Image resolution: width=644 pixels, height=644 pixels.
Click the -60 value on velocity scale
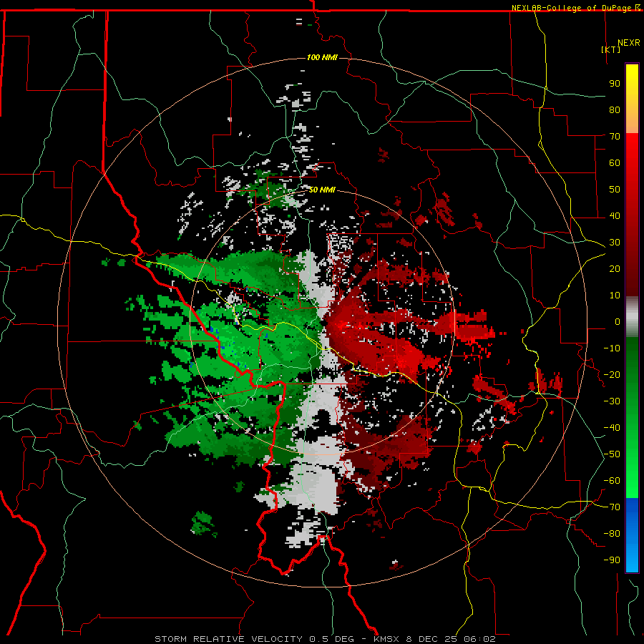[x=612, y=481]
